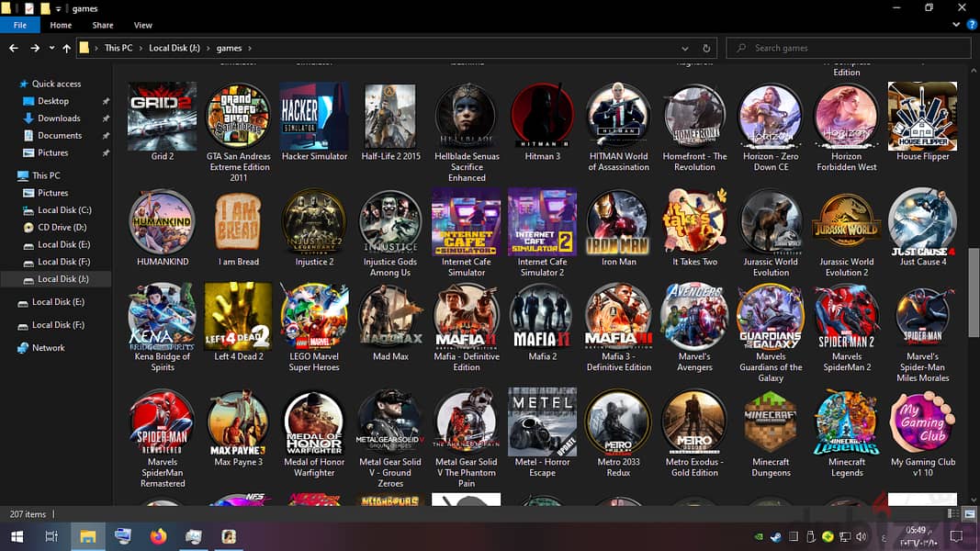The width and height of the screenshot is (980, 551).
Task: Switch to the Home ribbon tab
Action: point(61,25)
